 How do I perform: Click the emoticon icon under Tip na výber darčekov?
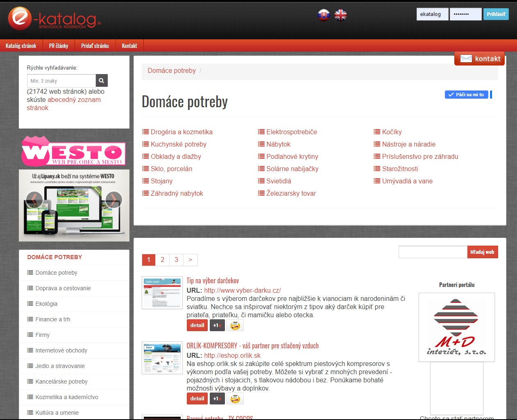point(235,325)
